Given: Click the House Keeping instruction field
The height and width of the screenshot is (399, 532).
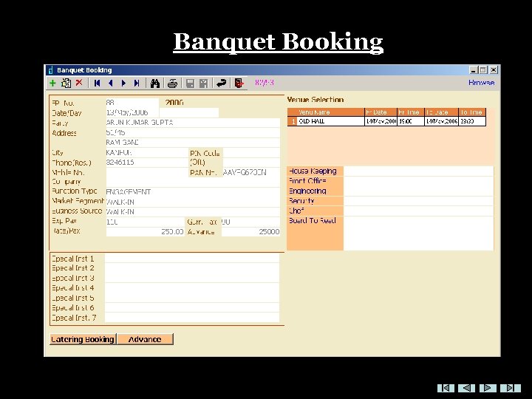Looking at the screenshot, I should pyautogui.click(x=418, y=171).
